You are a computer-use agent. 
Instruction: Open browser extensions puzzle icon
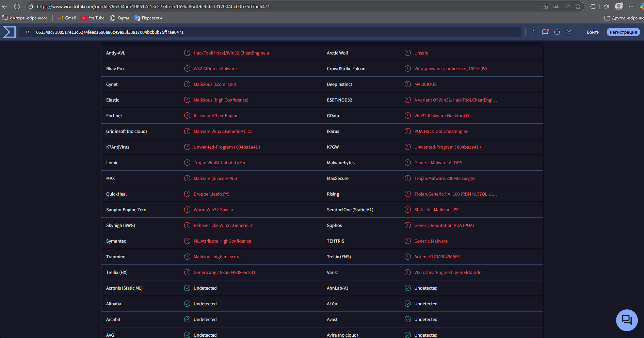tap(593, 6)
